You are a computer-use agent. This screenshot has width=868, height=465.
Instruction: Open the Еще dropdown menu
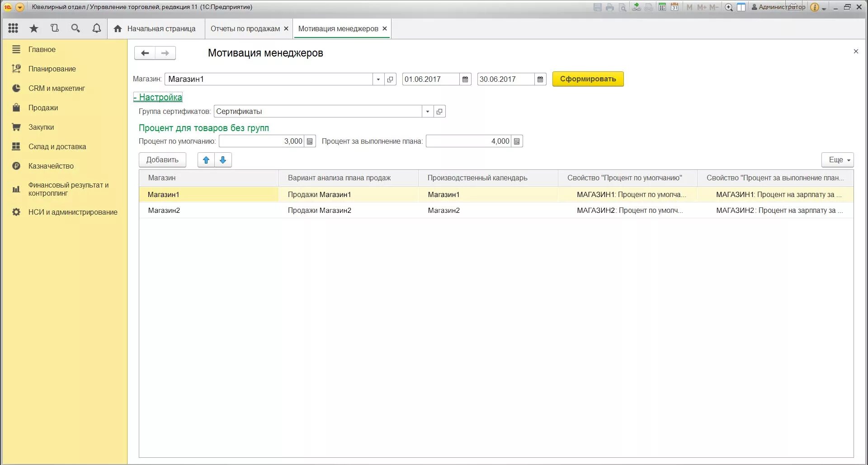[x=838, y=160]
